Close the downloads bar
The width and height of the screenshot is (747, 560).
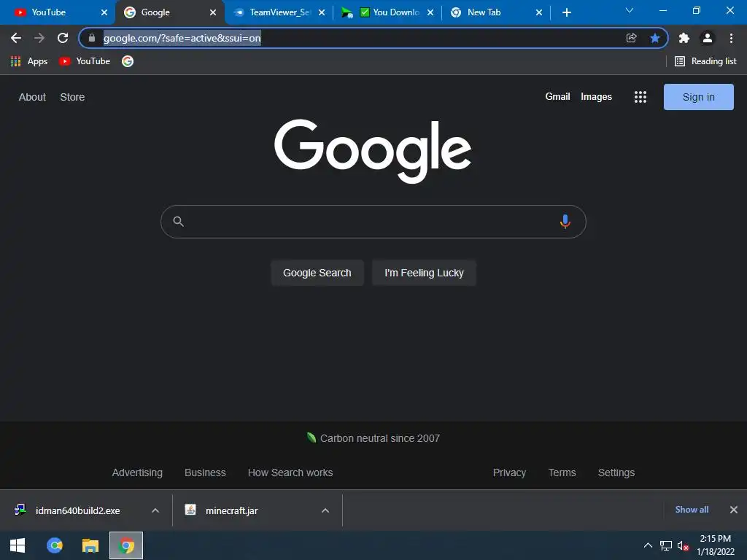pos(734,510)
